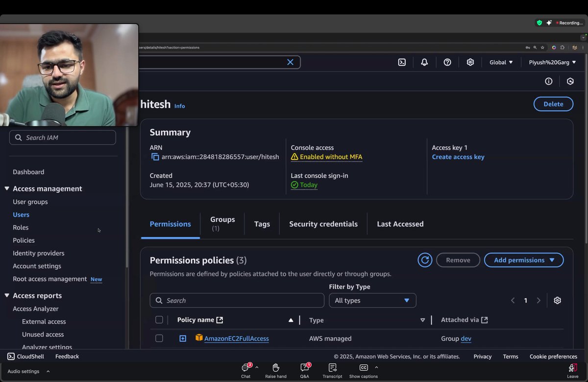This screenshot has width=588, height=382.
Task: Expand the AmazonEC2FullAccess policy details
Action: coord(183,338)
